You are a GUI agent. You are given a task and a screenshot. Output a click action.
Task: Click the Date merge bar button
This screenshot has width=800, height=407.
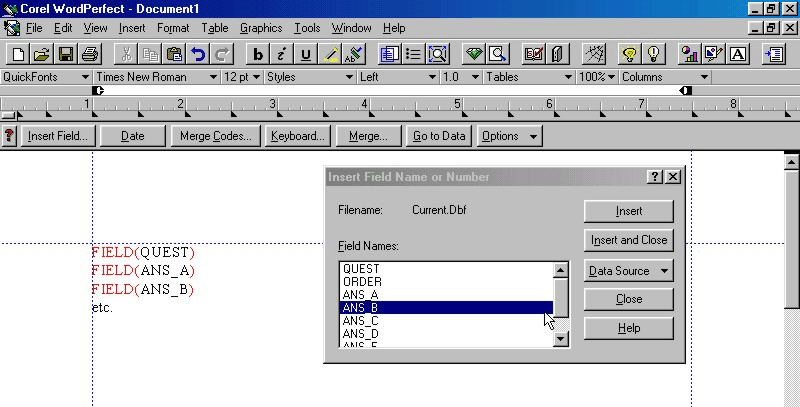133,136
